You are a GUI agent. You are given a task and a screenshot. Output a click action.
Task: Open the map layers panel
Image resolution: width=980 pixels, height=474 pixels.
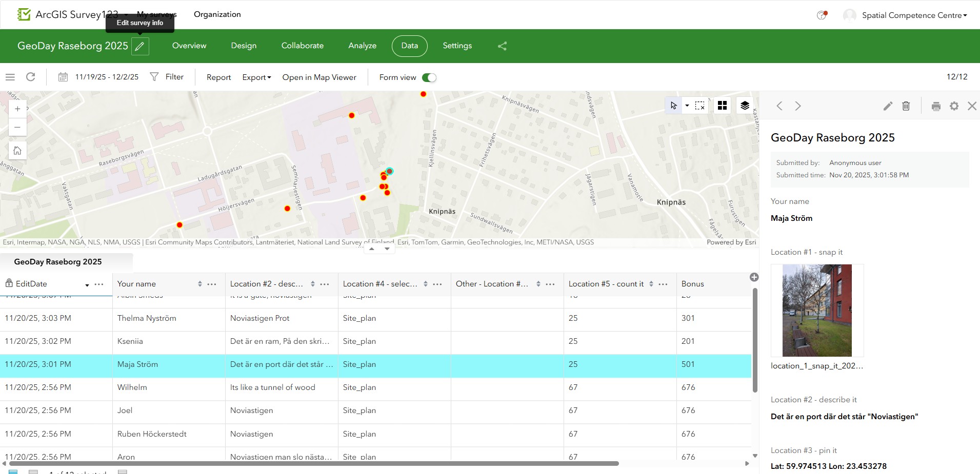tap(745, 106)
